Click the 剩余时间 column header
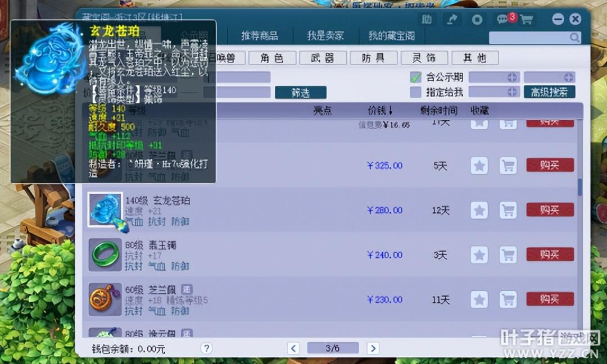The image size is (607, 364). pos(438,111)
